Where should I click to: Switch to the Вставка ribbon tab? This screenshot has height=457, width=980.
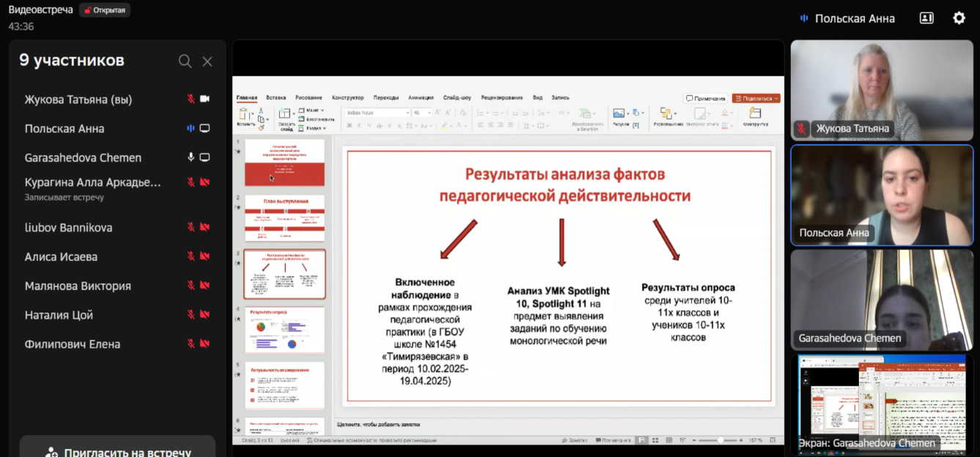pyautogui.click(x=276, y=98)
